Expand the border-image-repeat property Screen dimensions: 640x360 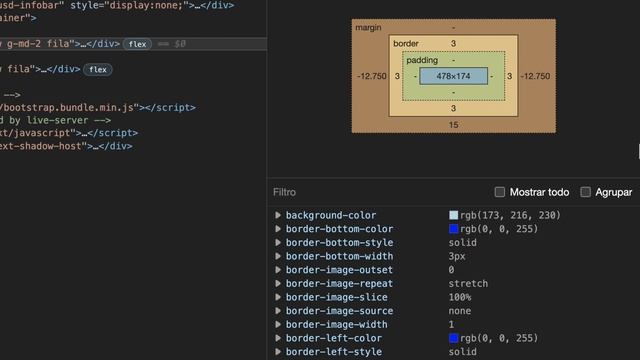point(278,283)
